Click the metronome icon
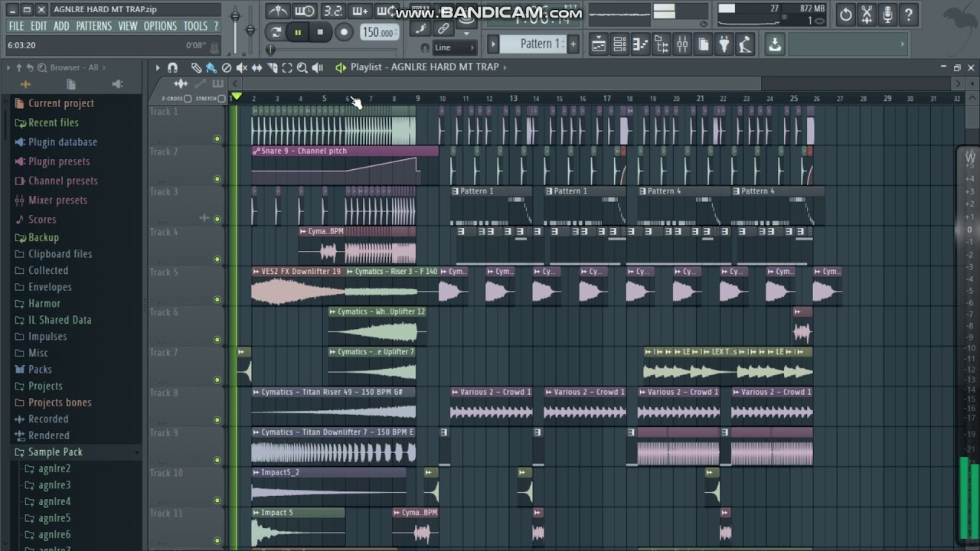The height and width of the screenshot is (551, 980). 279,11
